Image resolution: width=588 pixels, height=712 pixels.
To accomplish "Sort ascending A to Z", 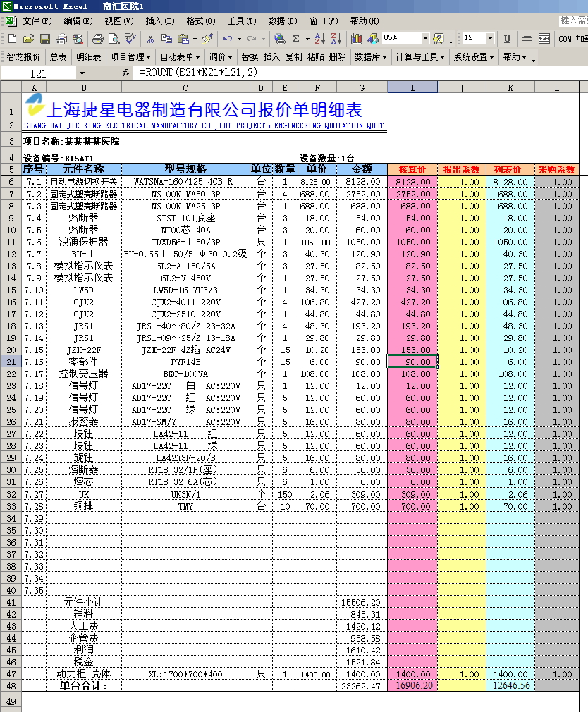I will (x=319, y=39).
